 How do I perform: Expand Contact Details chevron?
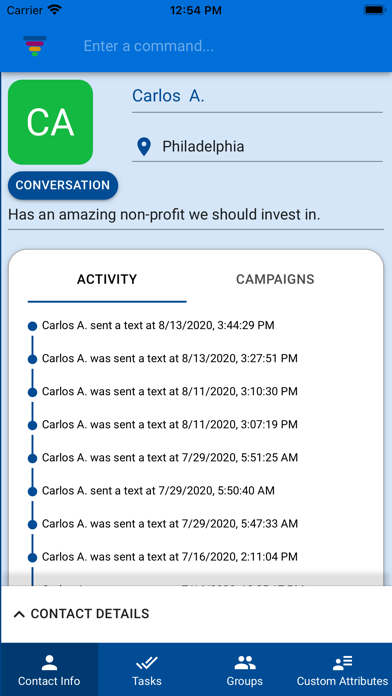tap(19, 614)
